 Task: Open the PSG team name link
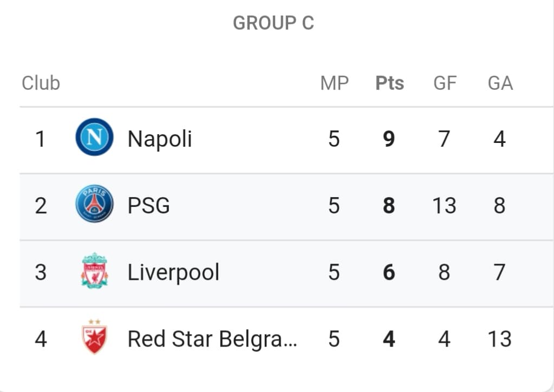(149, 206)
